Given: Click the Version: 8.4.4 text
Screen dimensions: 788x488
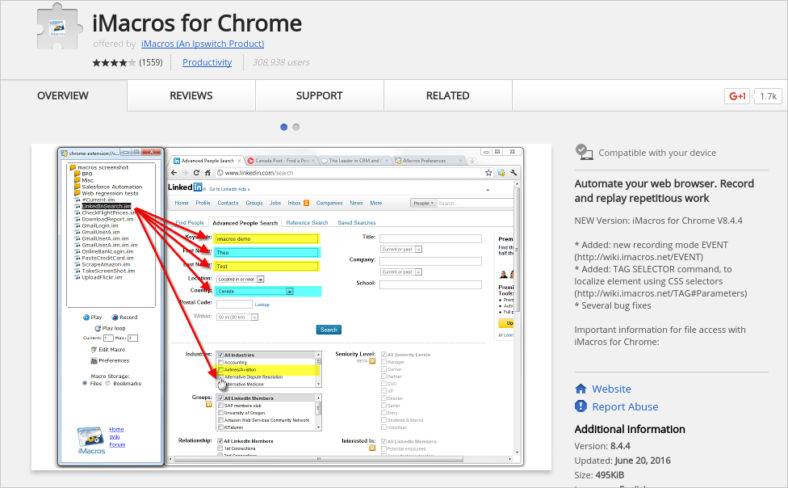Looking at the screenshot, I should [602, 446].
